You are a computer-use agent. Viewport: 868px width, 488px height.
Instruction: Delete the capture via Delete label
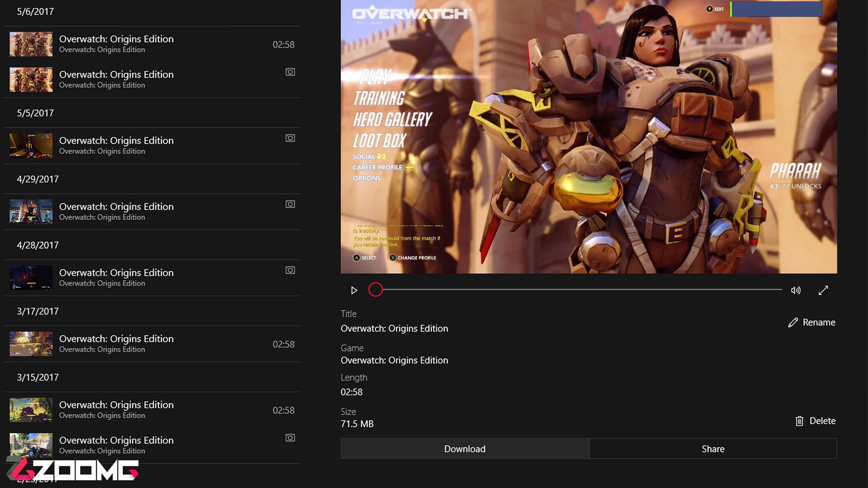point(822,421)
